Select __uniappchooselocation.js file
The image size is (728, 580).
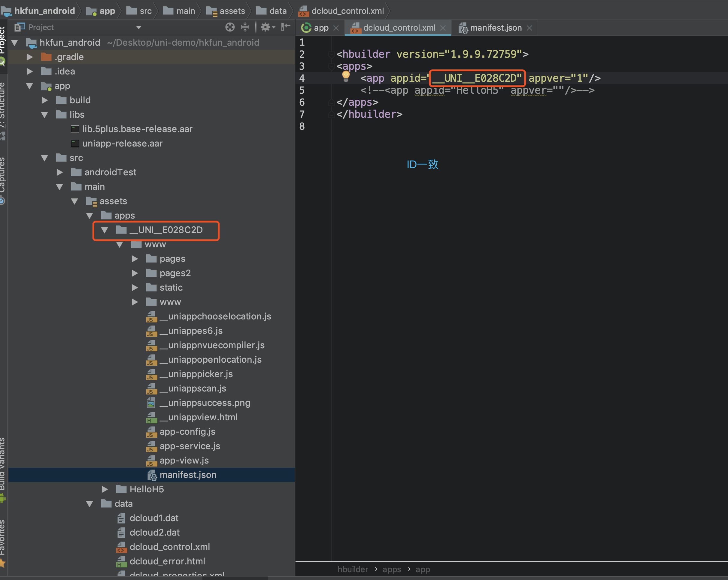pyautogui.click(x=209, y=316)
